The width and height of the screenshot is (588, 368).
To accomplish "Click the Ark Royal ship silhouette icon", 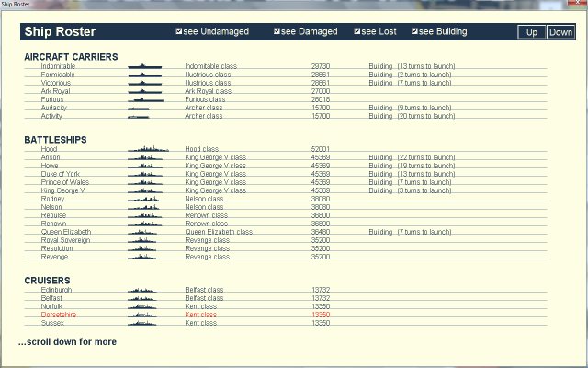I will click(x=144, y=91).
